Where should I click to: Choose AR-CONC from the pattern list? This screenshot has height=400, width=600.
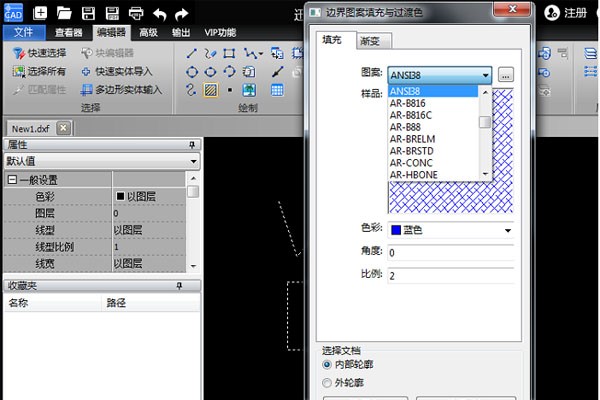[x=411, y=162]
